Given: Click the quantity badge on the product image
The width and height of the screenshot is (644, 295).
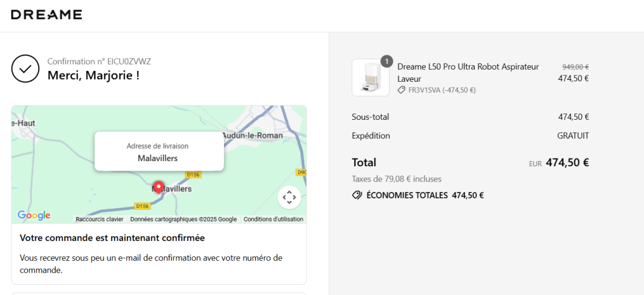Looking at the screenshot, I should (x=386, y=62).
